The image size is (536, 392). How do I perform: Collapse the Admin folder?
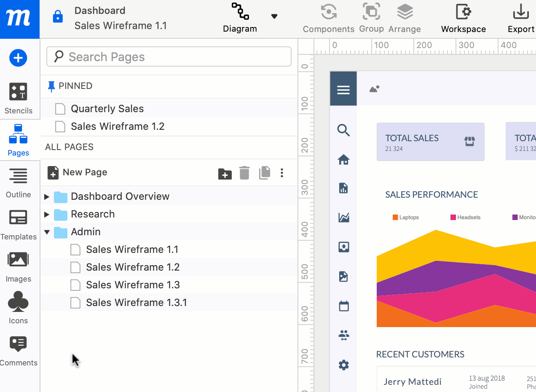tap(46, 231)
